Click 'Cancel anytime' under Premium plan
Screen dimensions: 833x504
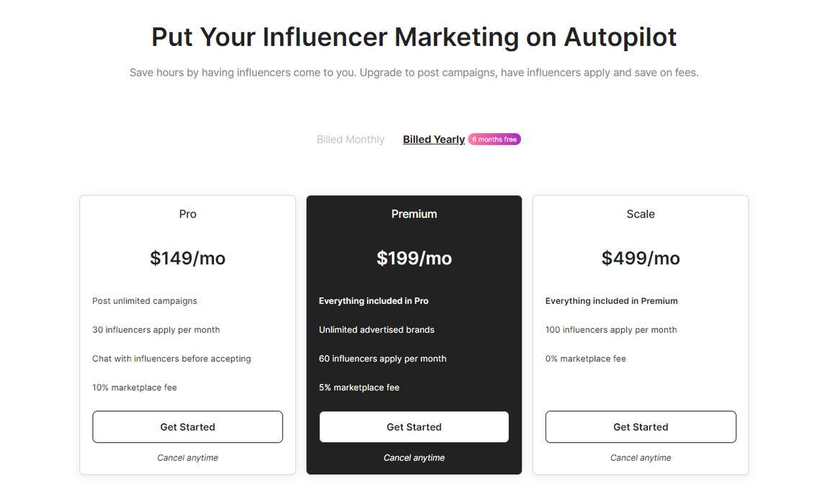click(x=414, y=458)
